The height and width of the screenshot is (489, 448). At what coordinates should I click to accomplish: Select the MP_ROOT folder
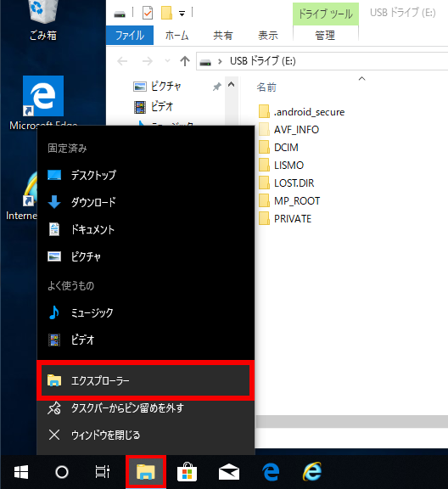pyautogui.click(x=289, y=200)
